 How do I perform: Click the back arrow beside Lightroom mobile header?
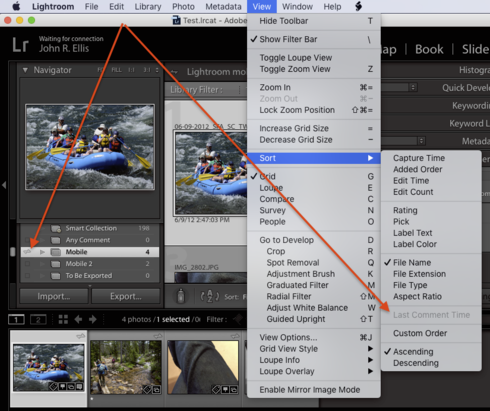point(174,72)
